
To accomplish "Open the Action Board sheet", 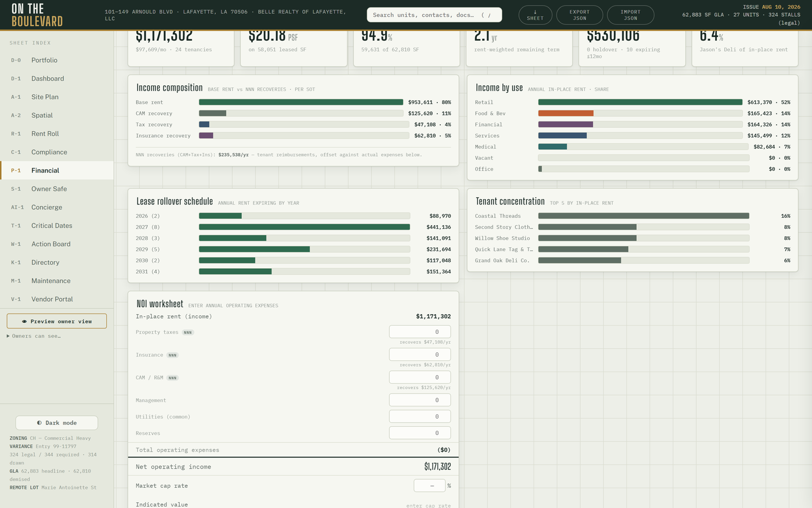I will coord(57,244).
